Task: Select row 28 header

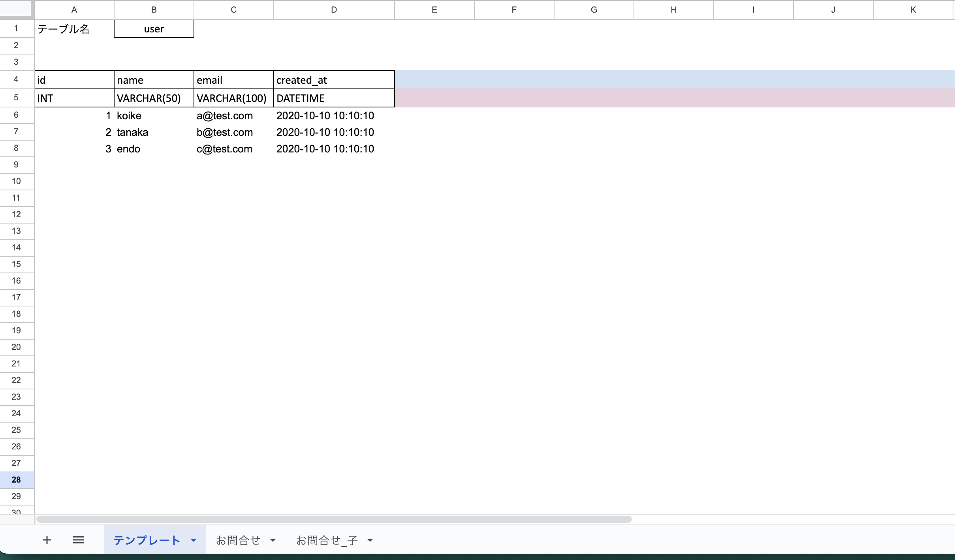Action: coord(16,479)
